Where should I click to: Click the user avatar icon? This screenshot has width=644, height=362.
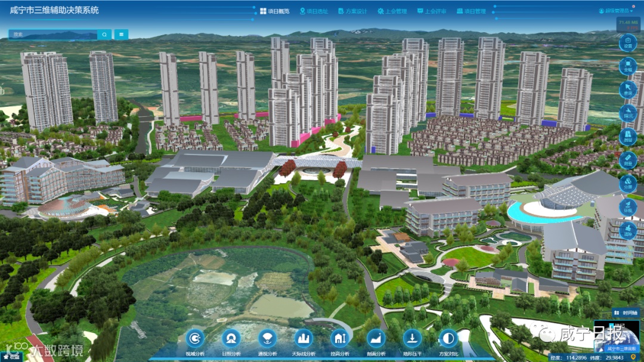(x=601, y=11)
